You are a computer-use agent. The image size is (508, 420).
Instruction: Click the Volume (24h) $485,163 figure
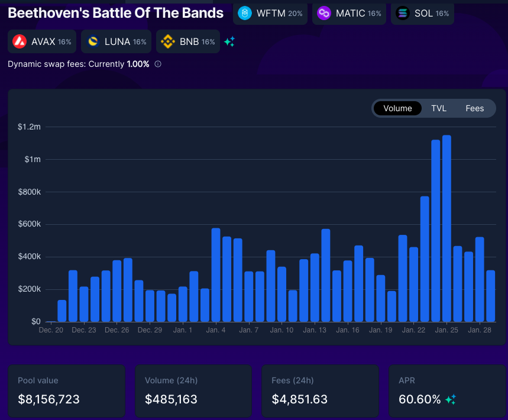click(171, 399)
